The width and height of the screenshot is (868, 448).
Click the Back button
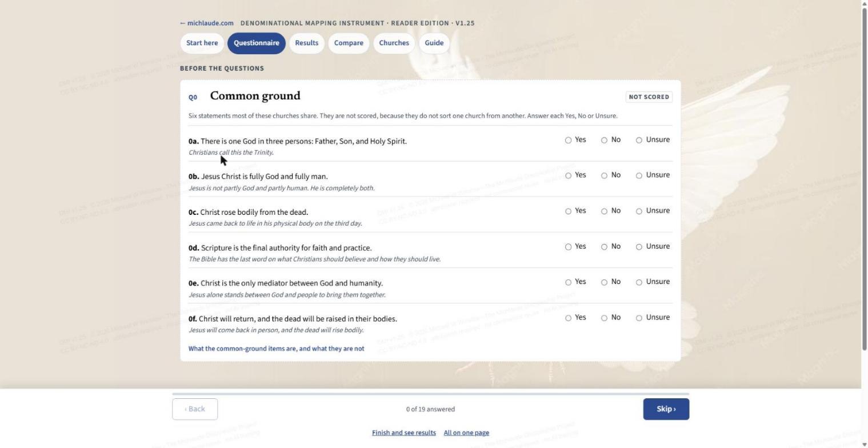point(195,409)
